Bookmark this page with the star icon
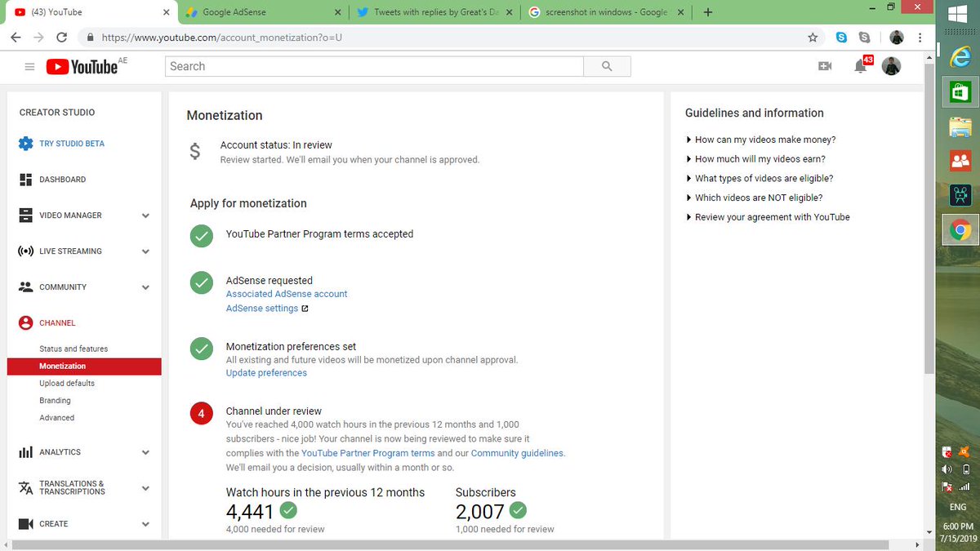The width and height of the screenshot is (980, 551). pyautogui.click(x=813, y=38)
